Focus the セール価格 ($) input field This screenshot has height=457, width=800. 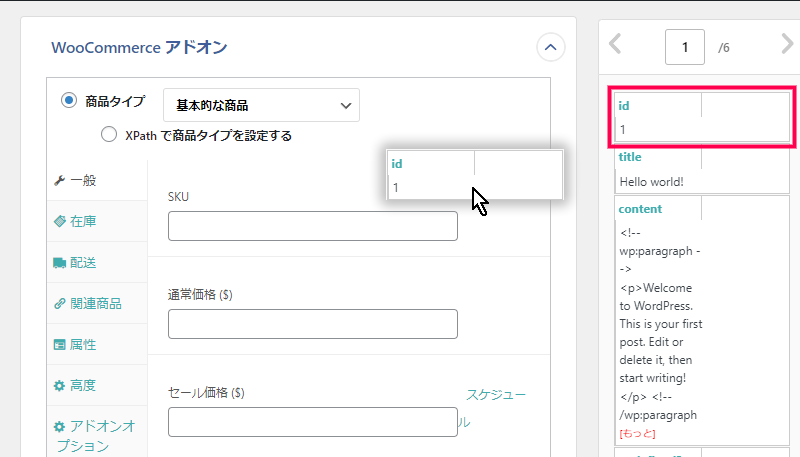[313, 422]
